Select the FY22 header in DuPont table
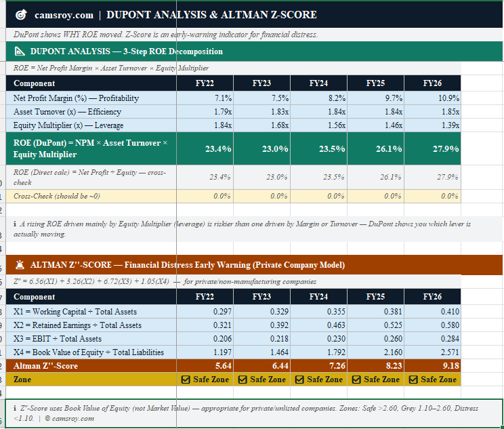Screen dimensions: 504x429 [x=205, y=83]
